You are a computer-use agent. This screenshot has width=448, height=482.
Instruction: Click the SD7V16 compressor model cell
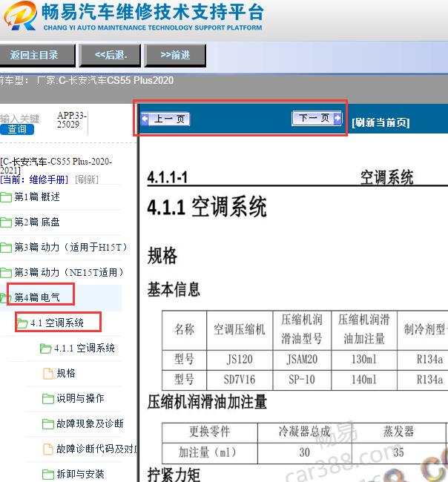240,380
